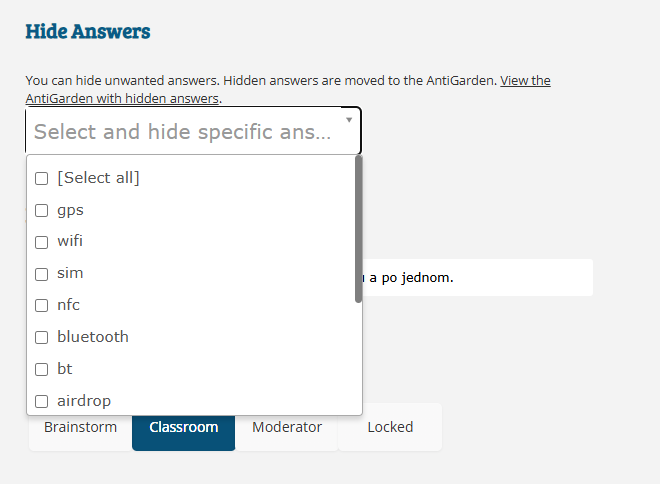Click the dropdown list scrollbar thumb

(358, 229)
